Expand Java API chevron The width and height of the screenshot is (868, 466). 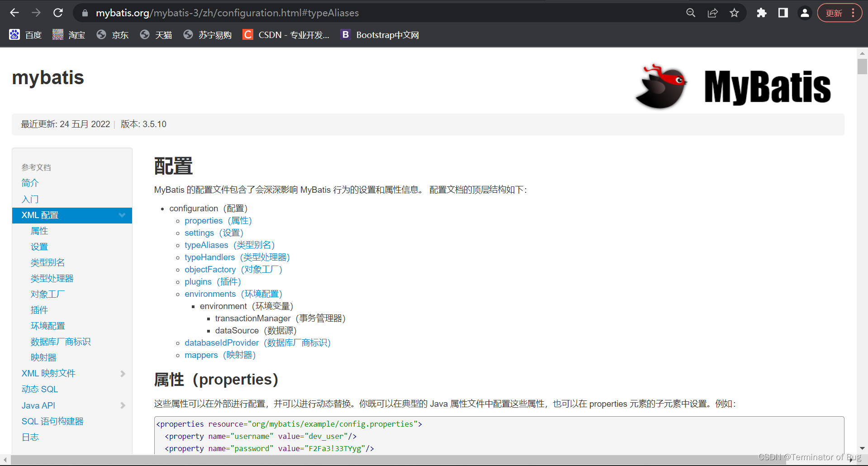click(x=123, y=405)
